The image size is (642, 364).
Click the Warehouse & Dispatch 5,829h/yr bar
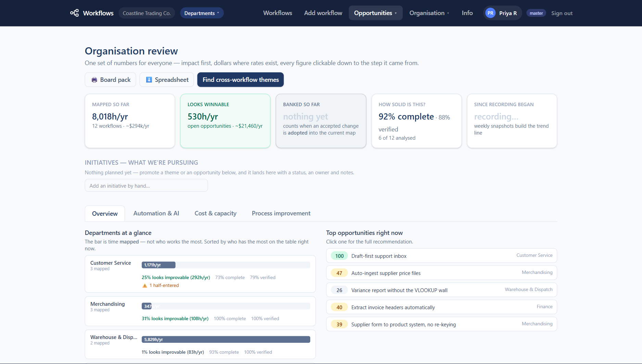[226, 340]
